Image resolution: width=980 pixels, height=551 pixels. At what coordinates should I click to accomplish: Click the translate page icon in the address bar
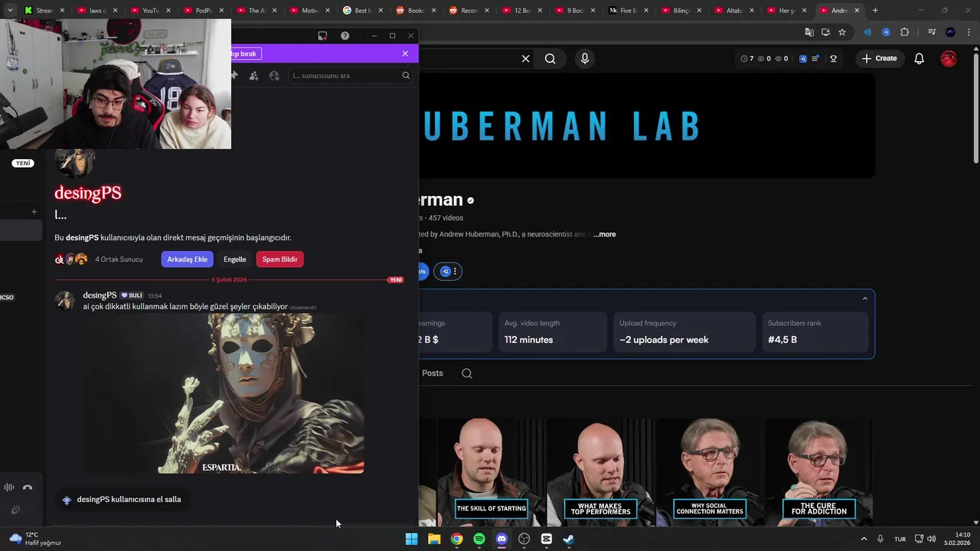point(808,32)
